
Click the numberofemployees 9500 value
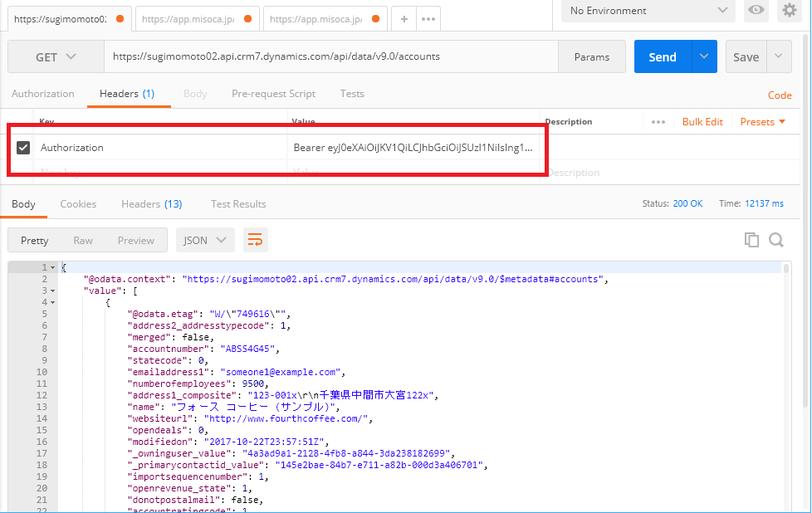click(252, 384)
